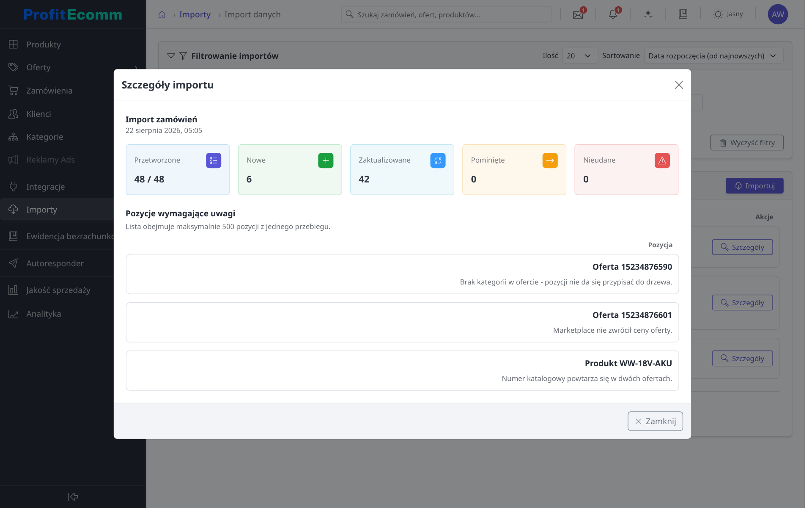Screen dimensions: 812x508
Task: Click the green Nowe plus icon
Action: pyautogui.click(x=326, y=160)
